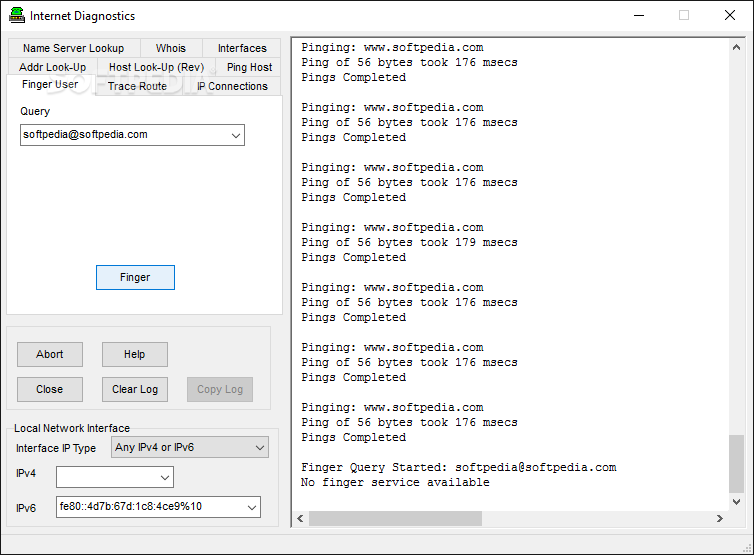Select the Addr Look-Up tab

tap(53, 67)
